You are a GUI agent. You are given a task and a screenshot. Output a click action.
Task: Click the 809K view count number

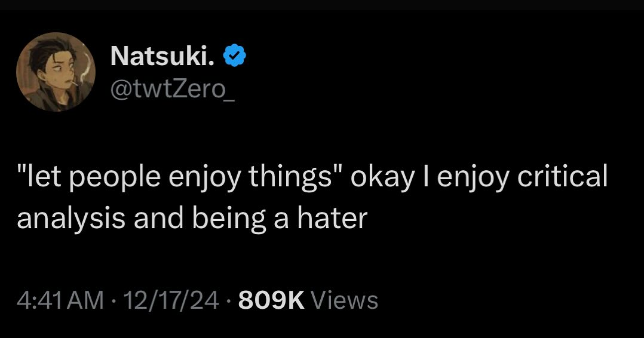(271, 300)
